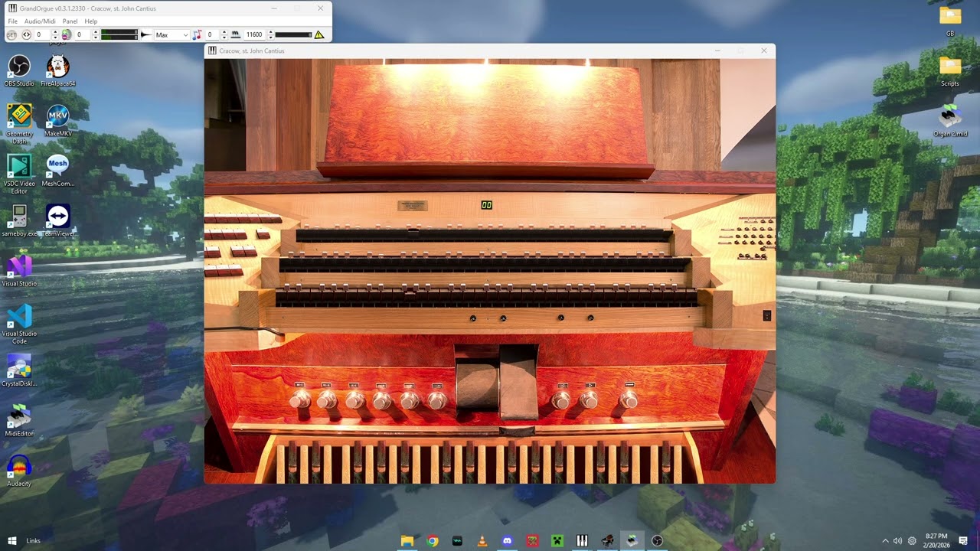Open the Scripts folder on desktop
This screenshot has height=551, width=980.
950,70
